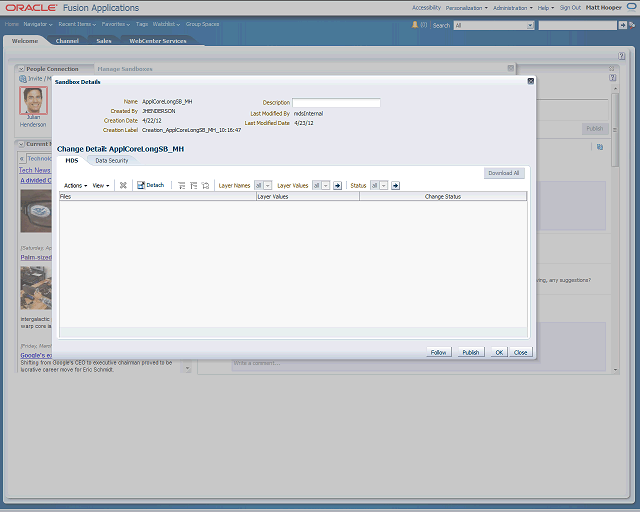Click the Publish button in Sandbox Details
Viewport: 640px width, 512px height.
471,352
